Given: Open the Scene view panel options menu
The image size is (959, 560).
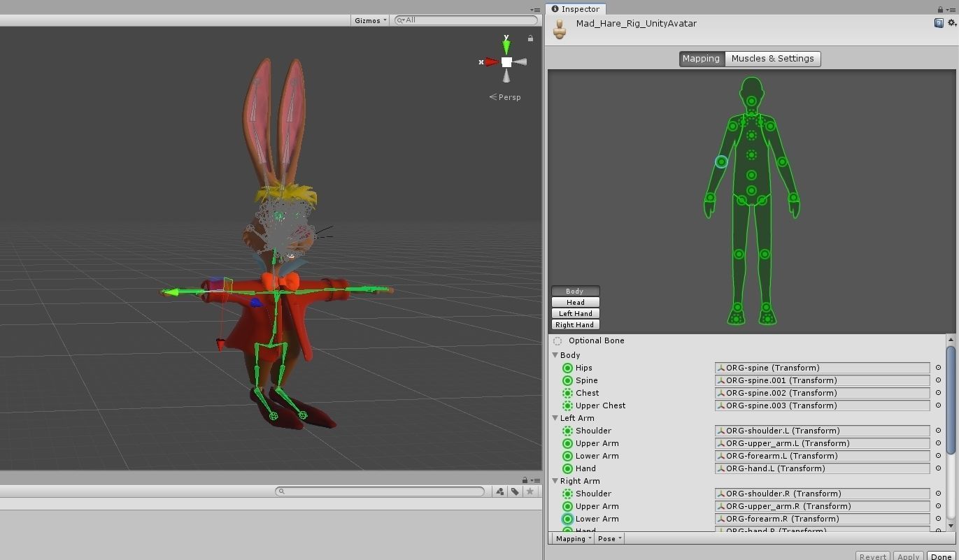Looking at the screenshot, I should [x=535, y=10].
